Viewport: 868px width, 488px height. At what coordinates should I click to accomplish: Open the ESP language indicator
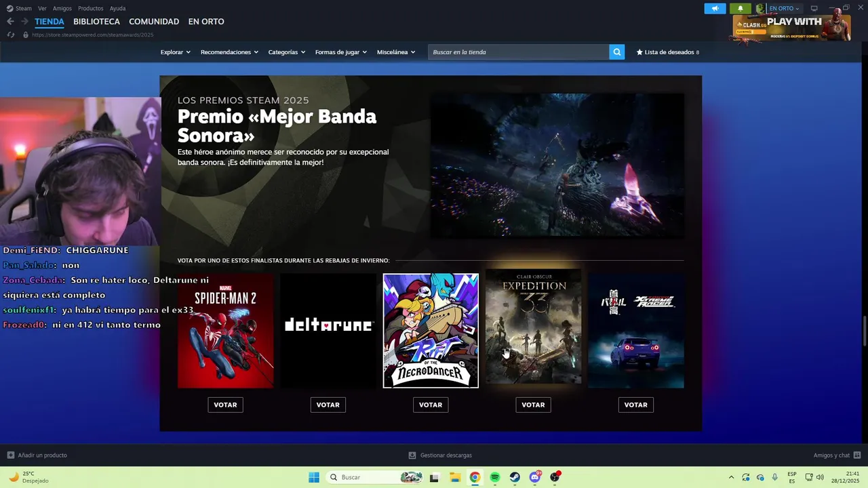tap(792, 477)
